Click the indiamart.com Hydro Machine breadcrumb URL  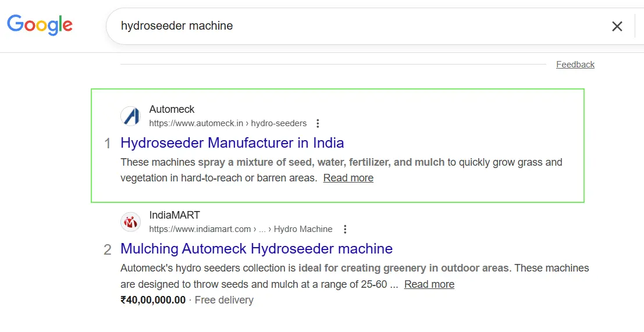coord(240,229)
